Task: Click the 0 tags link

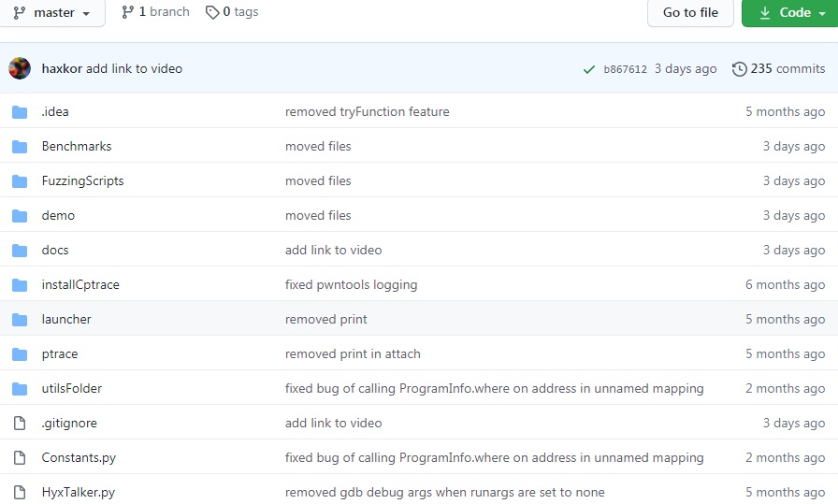Action: [x=232, y=12]
